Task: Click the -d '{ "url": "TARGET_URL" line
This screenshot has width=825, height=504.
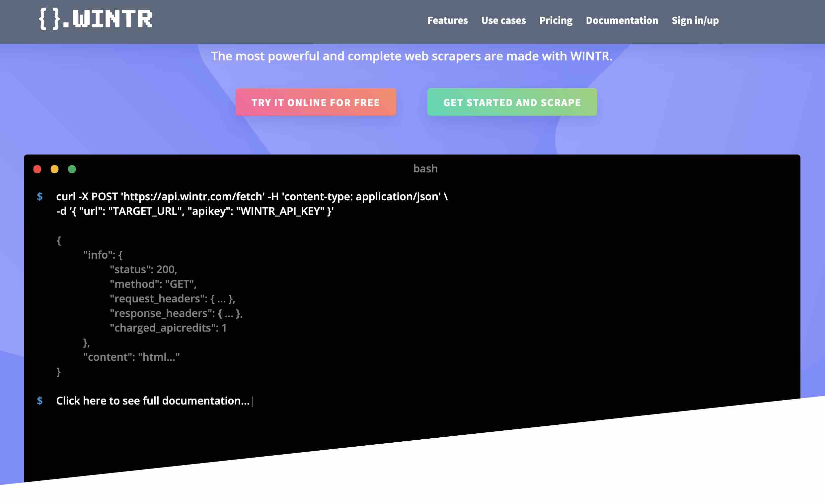Action: tap(195, 211)
